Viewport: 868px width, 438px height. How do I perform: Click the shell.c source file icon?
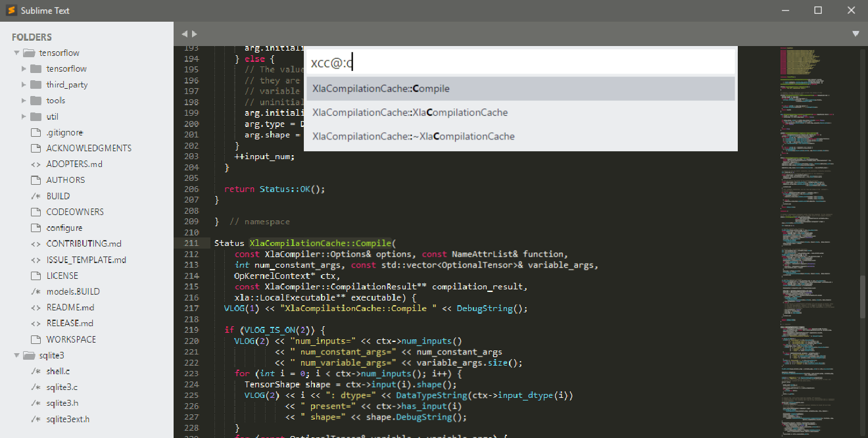pos(36,371)
